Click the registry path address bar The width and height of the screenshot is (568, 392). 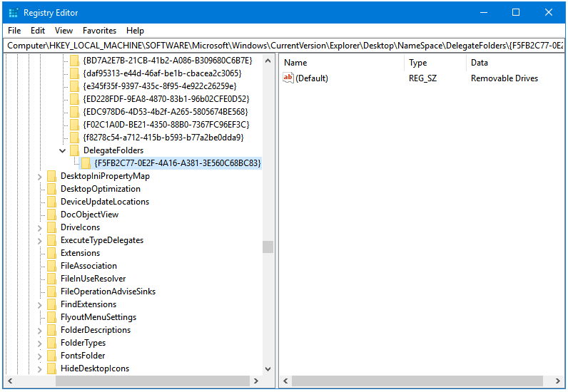click(284, 46)
